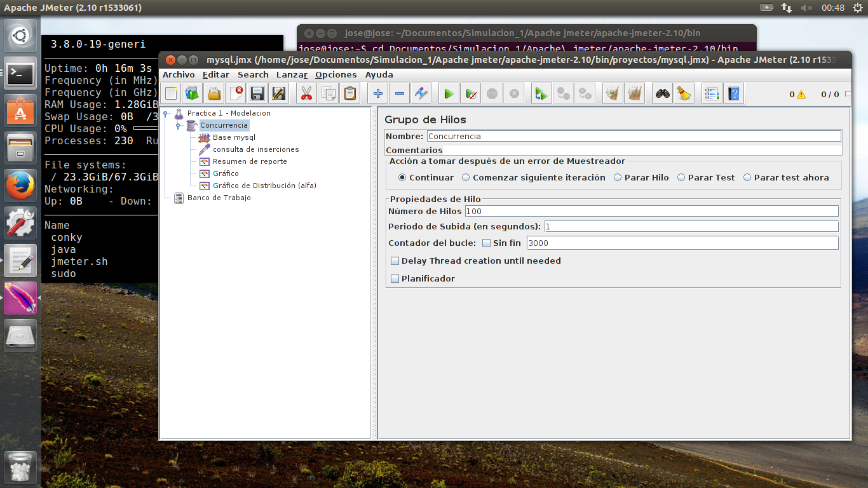
Task: Open Firefox from the Ubuntu launcher
Action: (x=20, y=186)
